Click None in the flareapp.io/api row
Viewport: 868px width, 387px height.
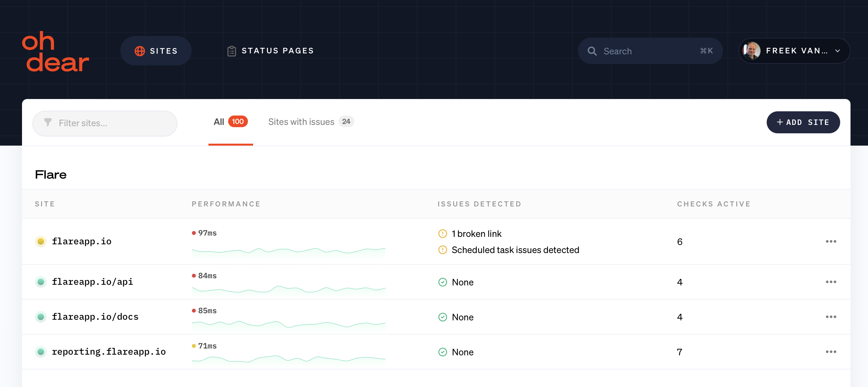click(462, 282)
